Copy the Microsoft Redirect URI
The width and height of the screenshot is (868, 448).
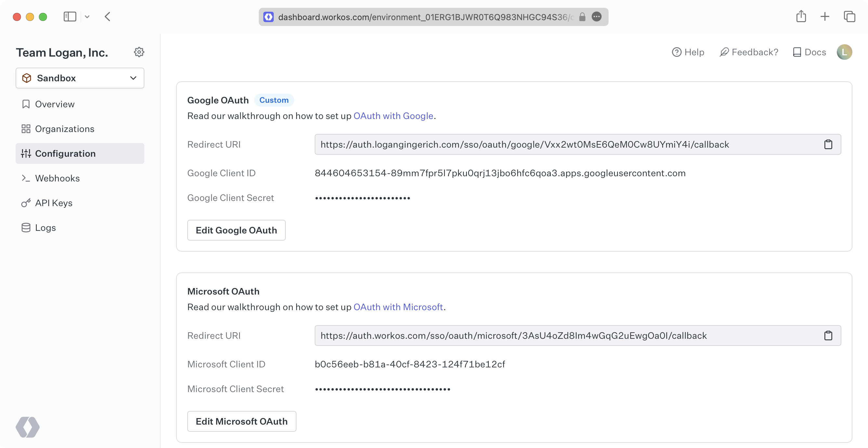828,336
